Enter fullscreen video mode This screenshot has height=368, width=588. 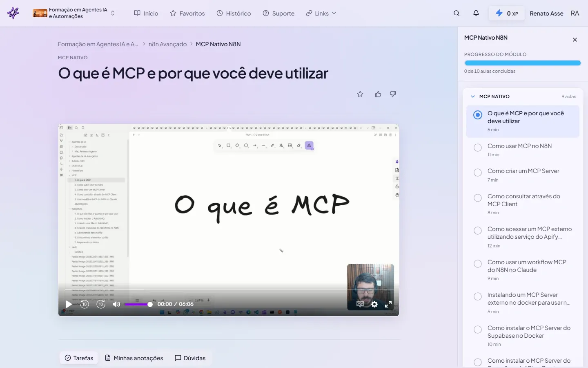pyautogui.click(x=388, y=304)
